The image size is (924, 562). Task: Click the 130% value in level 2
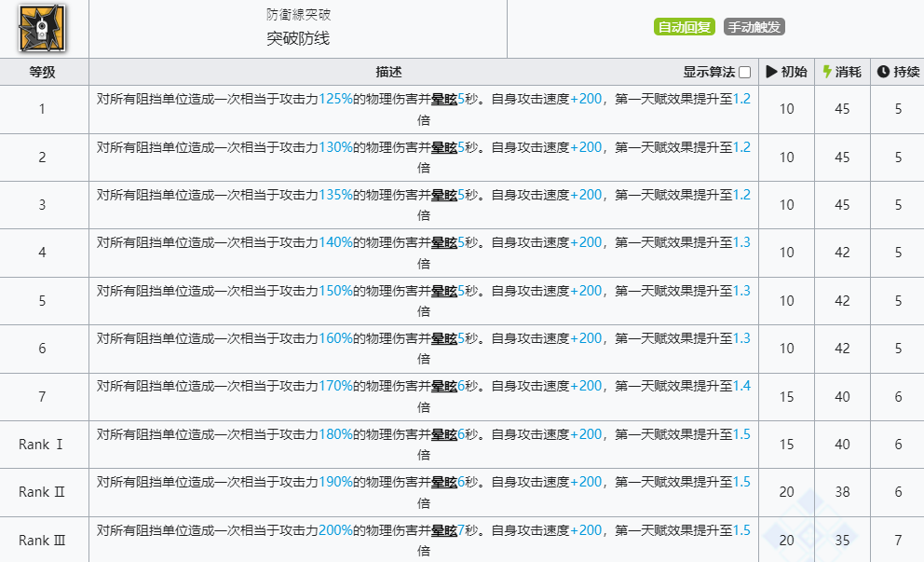(336, 147)
